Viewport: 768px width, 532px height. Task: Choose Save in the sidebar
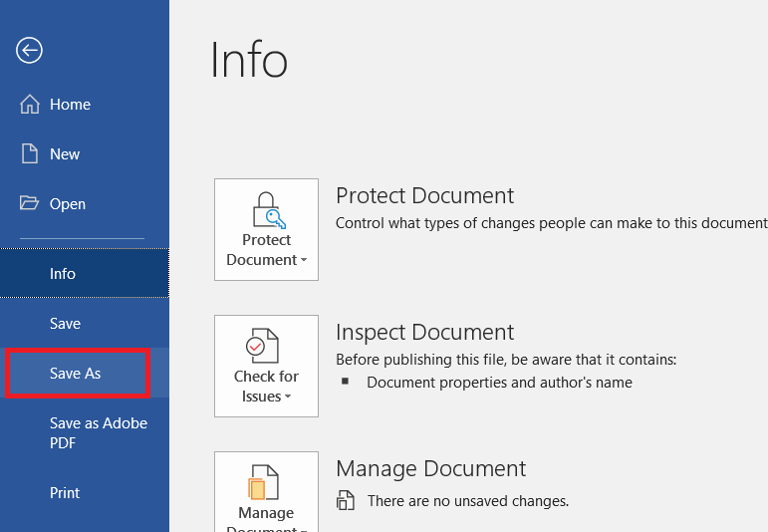tap(85, 324)
